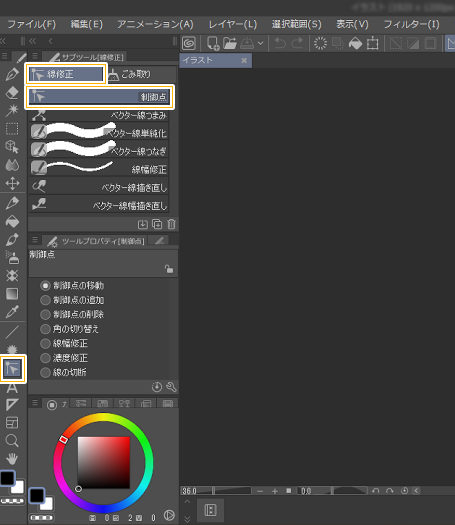Select the Text tool letter A

click(x=12, y=388)
